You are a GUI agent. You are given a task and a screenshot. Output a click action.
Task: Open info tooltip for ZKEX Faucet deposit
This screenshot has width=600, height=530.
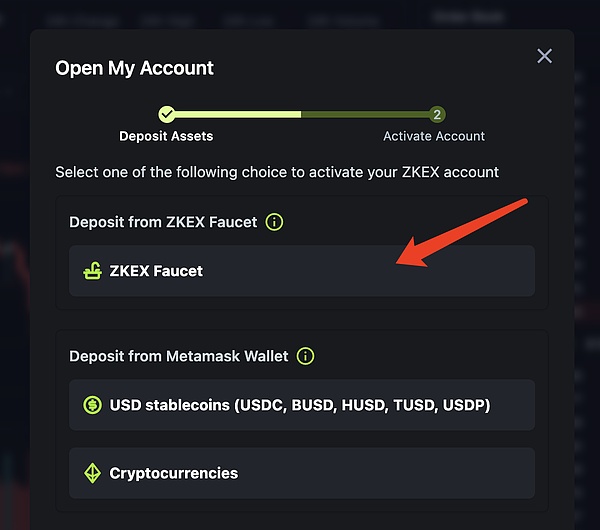[x=274, y=222]
